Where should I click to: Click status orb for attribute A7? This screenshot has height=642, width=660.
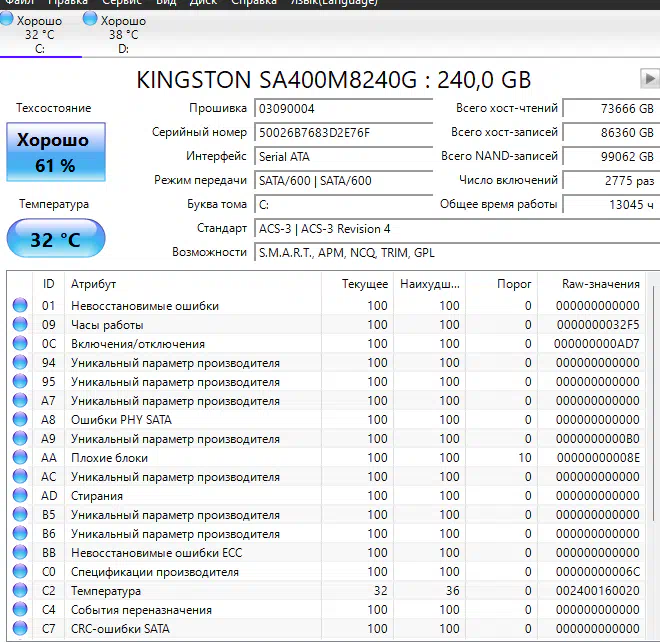pos(20,400)
